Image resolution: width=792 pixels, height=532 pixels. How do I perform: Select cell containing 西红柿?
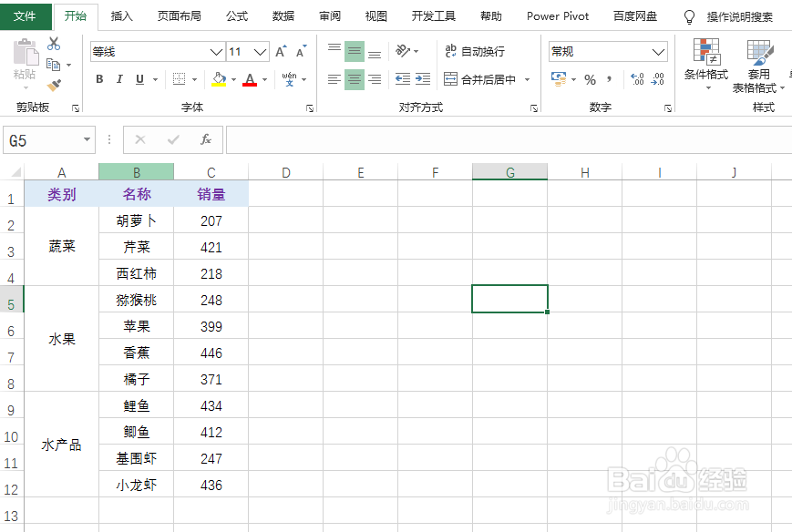pos(137,273)
